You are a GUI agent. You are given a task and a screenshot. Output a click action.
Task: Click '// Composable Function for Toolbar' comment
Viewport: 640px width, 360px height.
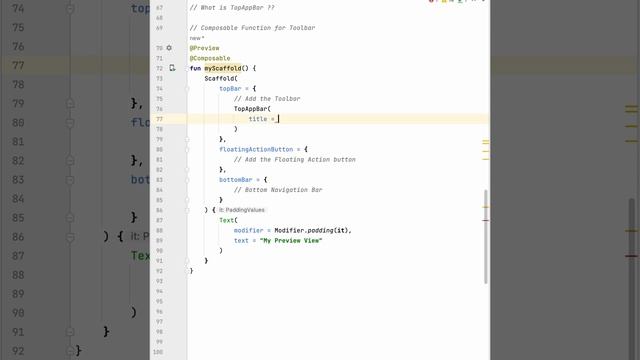pos(252,28)
